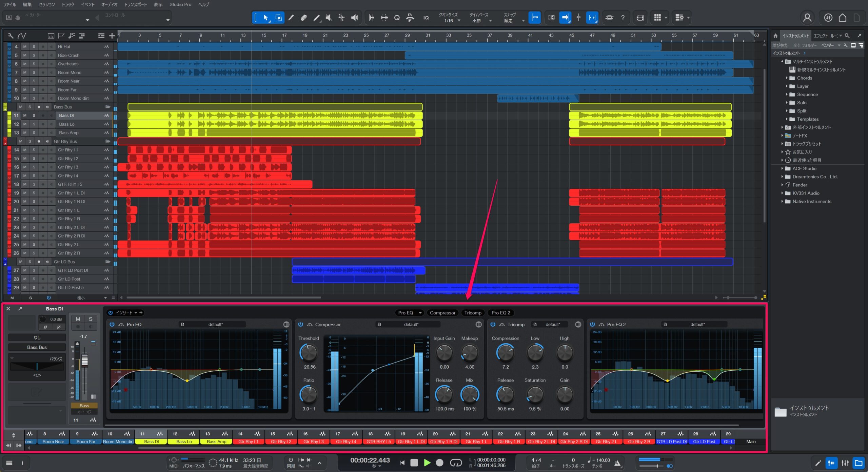Select the Mute tool icon
Image resolution: width=868 pixels, height=472 pixels.
329,18
